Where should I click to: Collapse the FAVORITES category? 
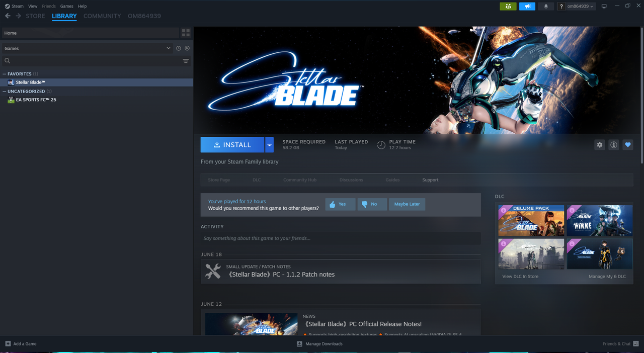(x=5, y=74)
